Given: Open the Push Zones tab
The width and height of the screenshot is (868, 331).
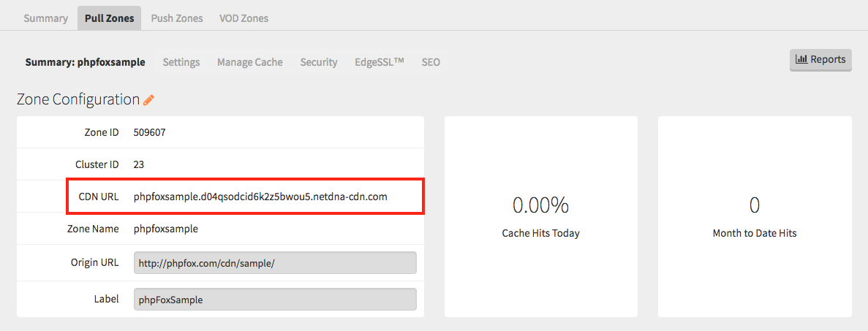Looking at the screenshot, I should [176, 18].
